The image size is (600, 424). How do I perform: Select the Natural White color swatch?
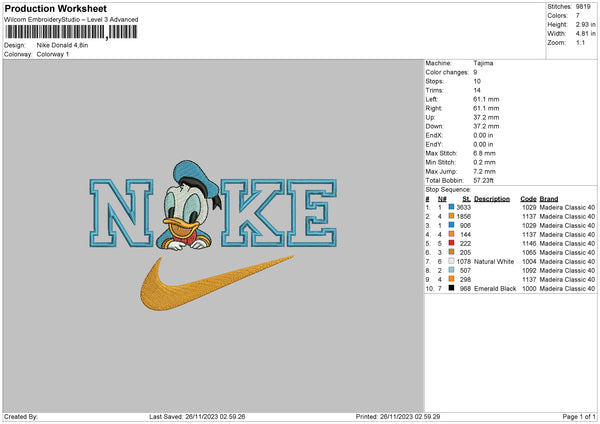pos(451,261)
